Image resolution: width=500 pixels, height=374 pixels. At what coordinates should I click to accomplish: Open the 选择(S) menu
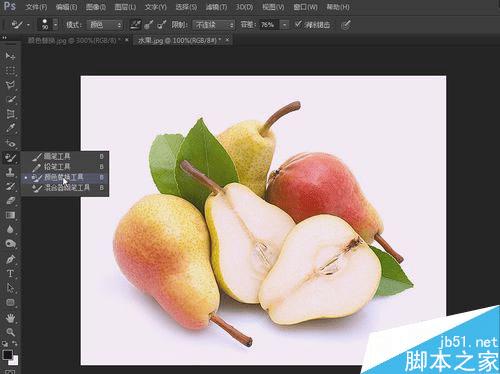click(186, 7)
